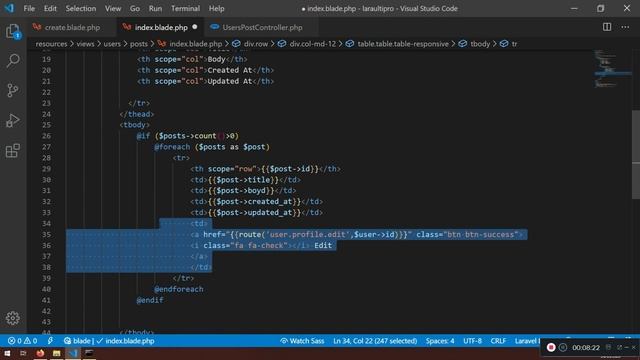640x360 pixels.
Task: Change indentation via Spaces: 4
Action: point(440,341)
